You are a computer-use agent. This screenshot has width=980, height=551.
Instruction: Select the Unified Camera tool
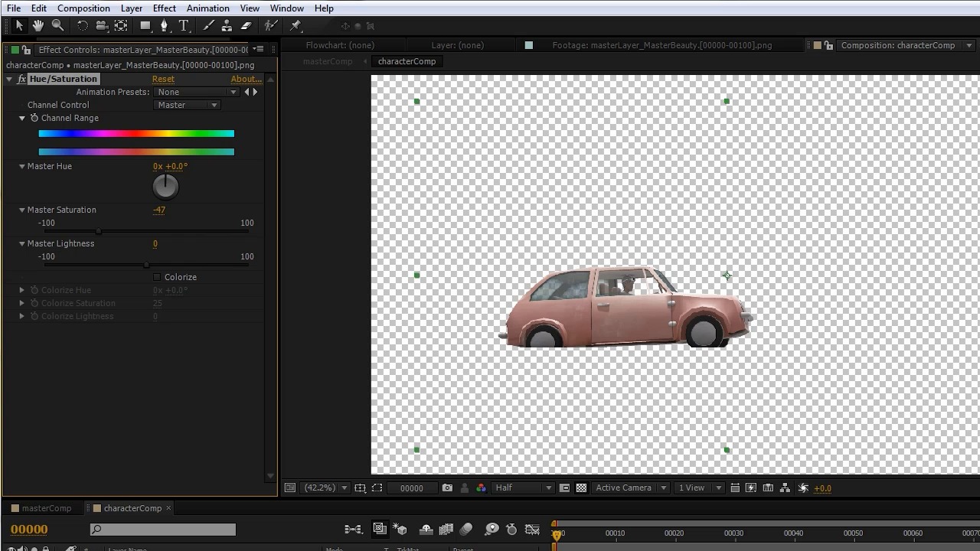click(102, 25)
